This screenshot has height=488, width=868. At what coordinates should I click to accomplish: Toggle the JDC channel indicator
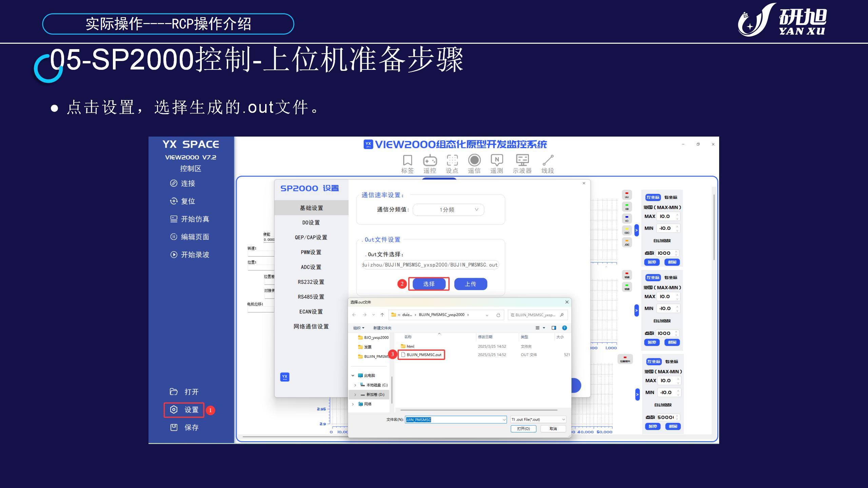pos(627,242)
